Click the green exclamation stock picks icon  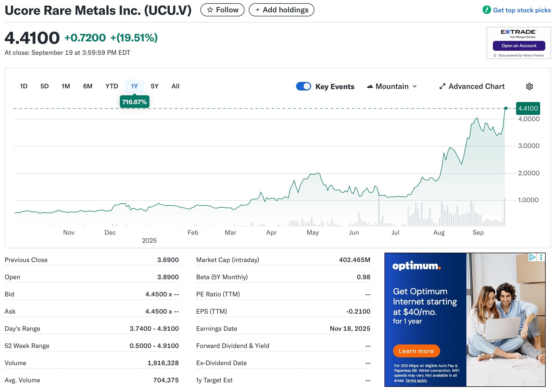pyautogui.click(x=487, y=10)
